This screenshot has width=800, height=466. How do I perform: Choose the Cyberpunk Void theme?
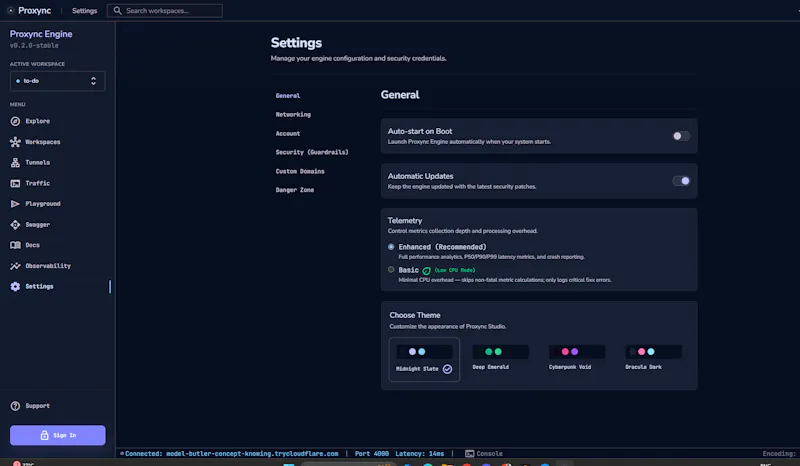point(577,358)
